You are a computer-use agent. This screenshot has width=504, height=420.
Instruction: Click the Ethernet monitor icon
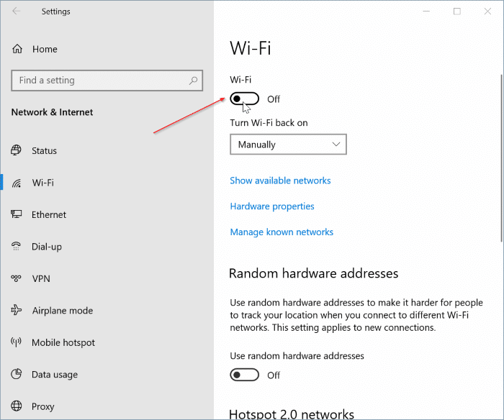coord(17,214)
